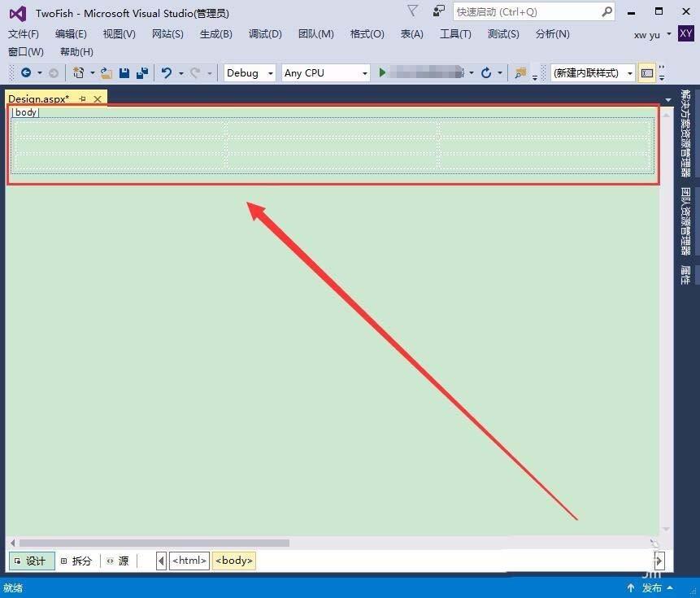Open a file using the Open File icon
Viewport: 700px width, 598px height.
tap(105, 72)
